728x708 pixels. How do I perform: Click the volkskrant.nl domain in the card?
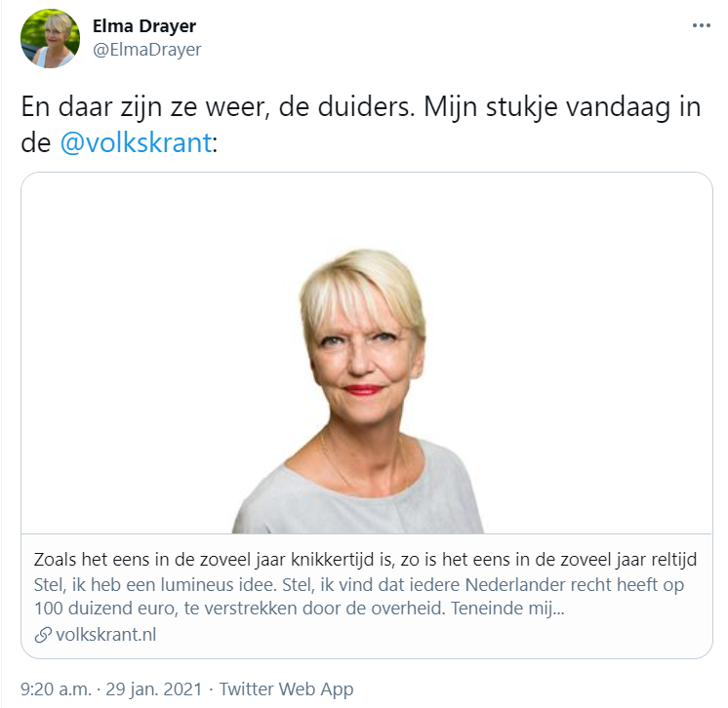pos(105,635)
